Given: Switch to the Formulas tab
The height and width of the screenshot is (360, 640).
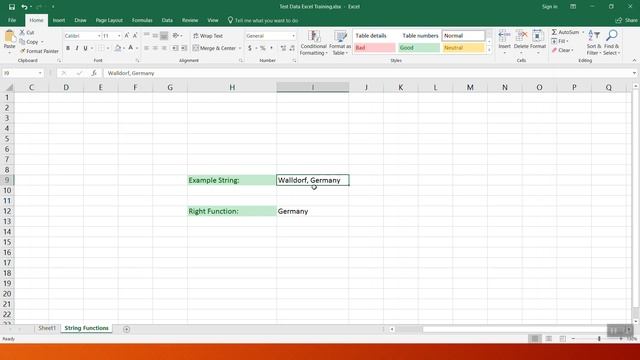Looking at the screenshot, I should tap(142, 20).
